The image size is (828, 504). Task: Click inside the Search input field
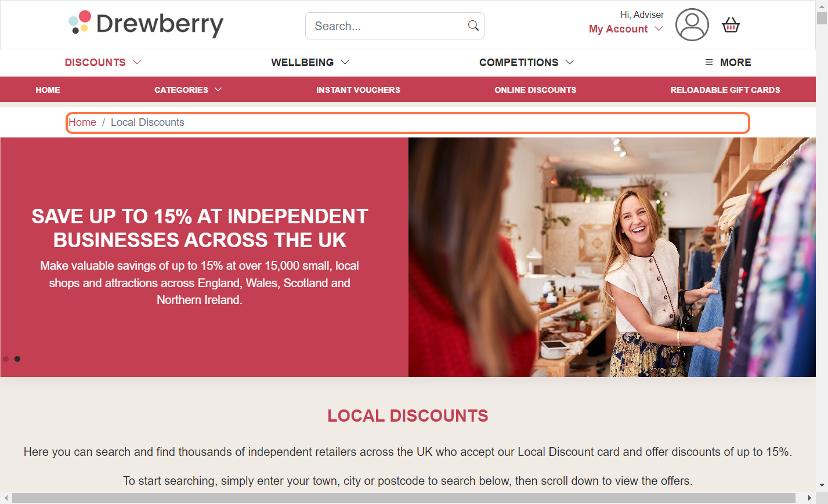coord(386,26)
